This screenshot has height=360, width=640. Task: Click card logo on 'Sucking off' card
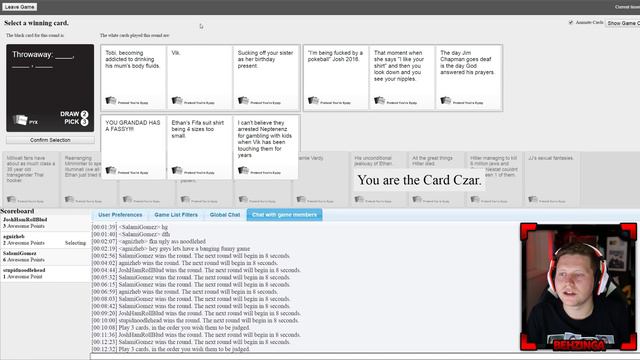243,100
